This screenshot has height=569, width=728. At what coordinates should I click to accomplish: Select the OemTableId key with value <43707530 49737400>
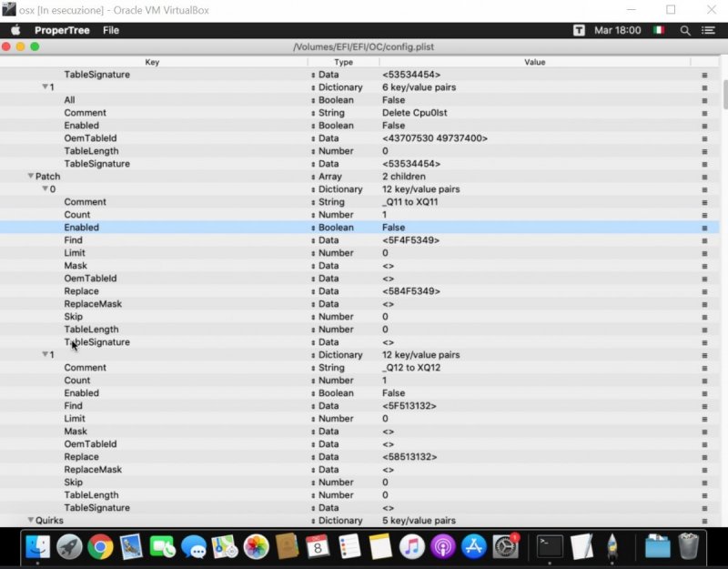coord(90,138)
